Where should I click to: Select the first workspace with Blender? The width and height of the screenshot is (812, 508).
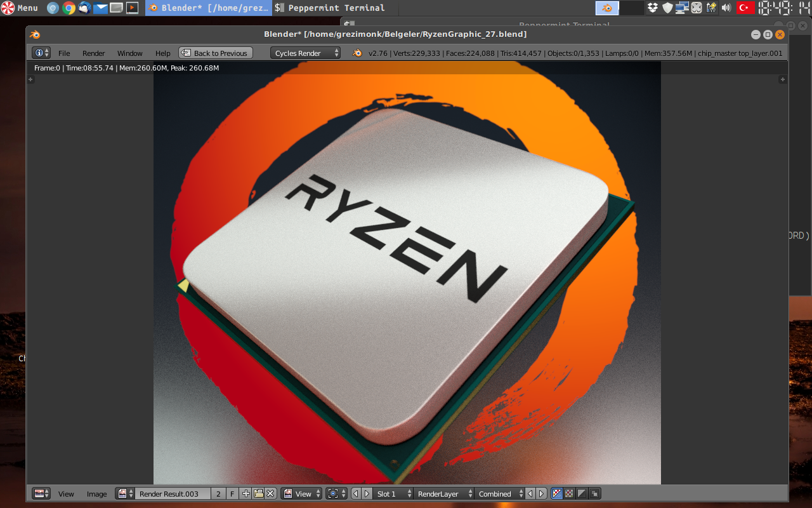click(607, 8)
